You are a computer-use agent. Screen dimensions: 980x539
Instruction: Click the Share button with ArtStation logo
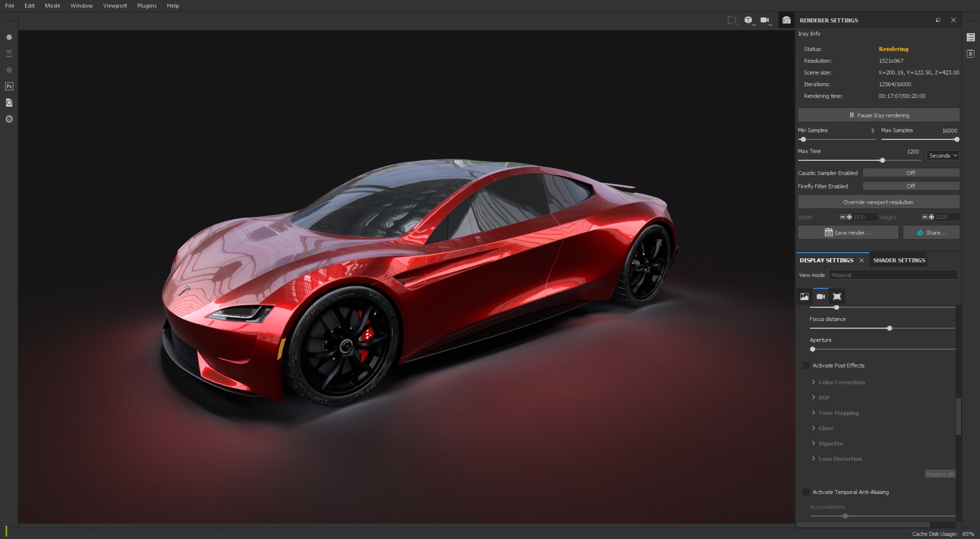(x=932, y=233)
